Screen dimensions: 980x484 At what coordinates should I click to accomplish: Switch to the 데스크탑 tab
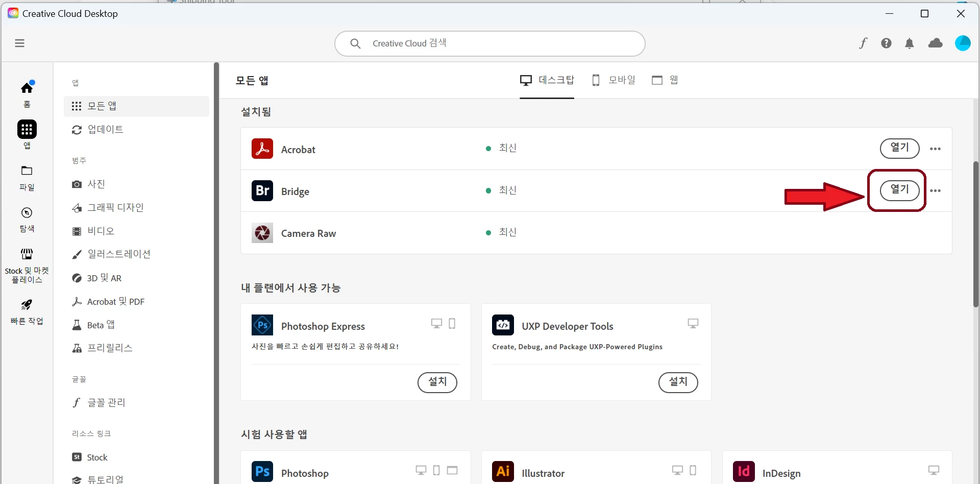(x=547, y=80)
